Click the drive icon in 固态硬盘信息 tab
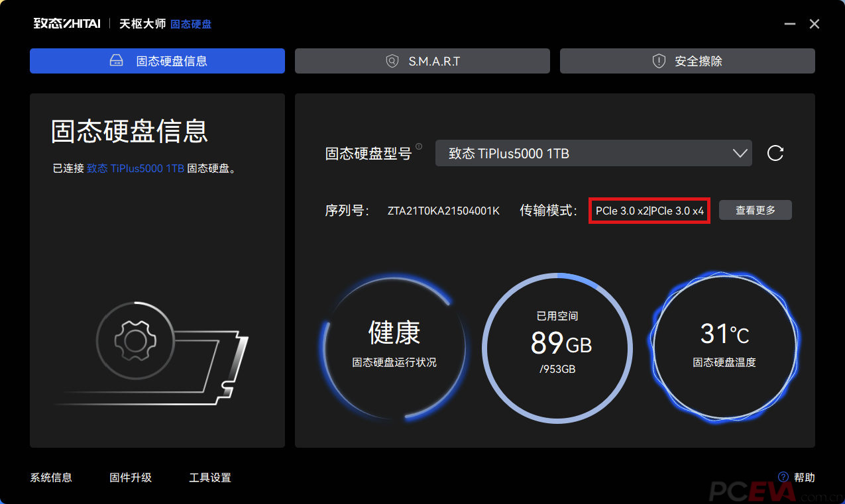845x504 pixels. (x=117, y=61)
